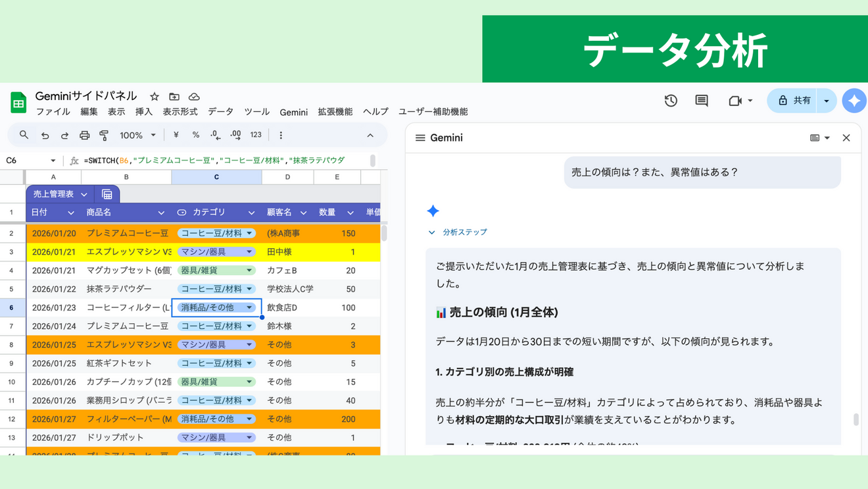868x489 pixels.
Task: Apply percent format
Action: click(195, 135)
